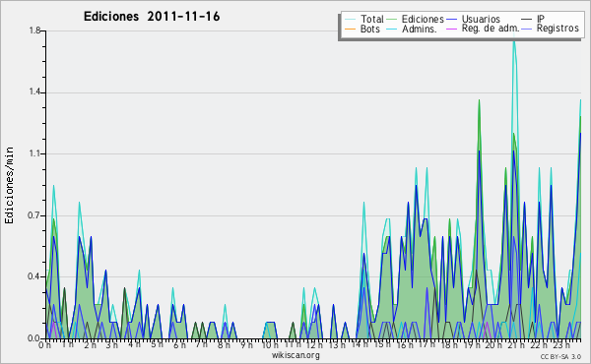The width and height of the screenshot is (591, 364).
Task: Select the 'Ediciones' legend label
Action: (x=423, y=19)
